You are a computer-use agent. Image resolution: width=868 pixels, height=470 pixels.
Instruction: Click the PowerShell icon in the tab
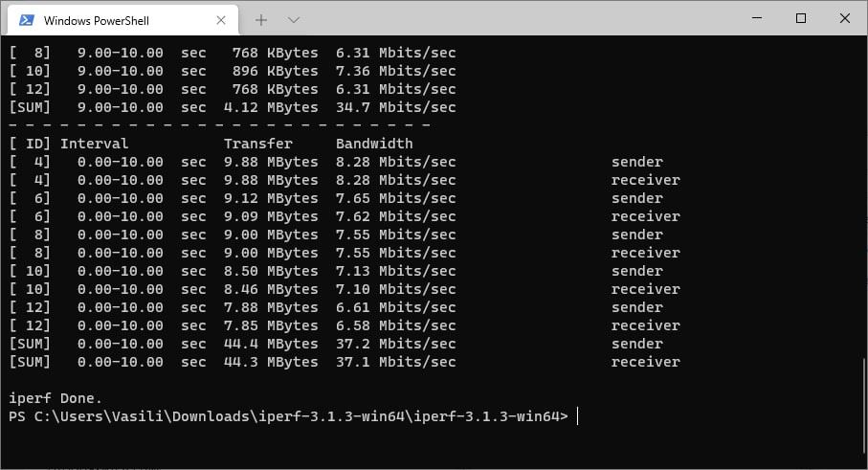(27, 20)
